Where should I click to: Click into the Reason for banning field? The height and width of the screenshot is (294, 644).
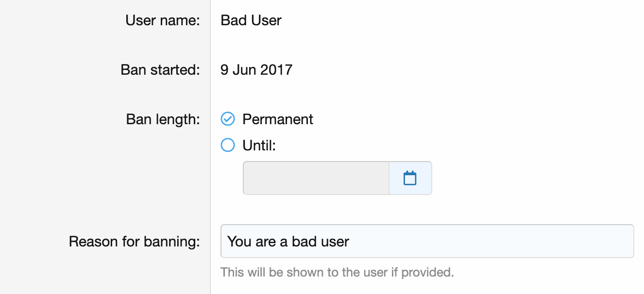coord(486,241)
